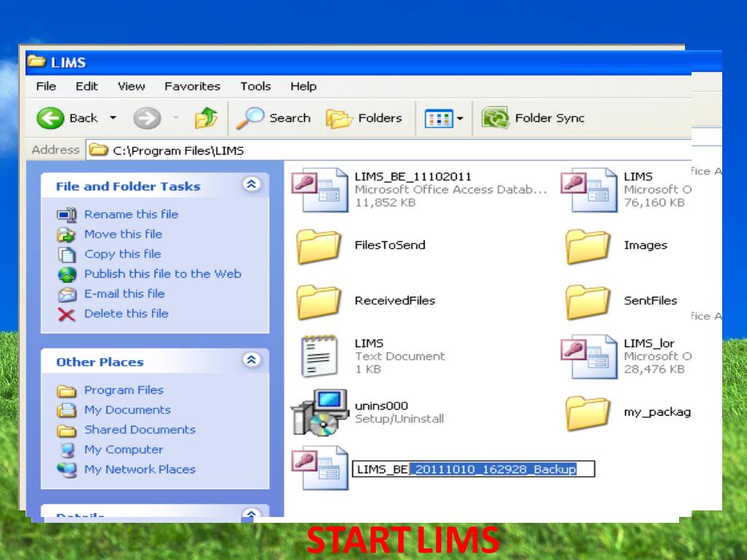The width and height of the screenshot is (747, 560).
Task: Click the FilesToSend folder name
Action: pyautogui.click(x=390, y=245)
